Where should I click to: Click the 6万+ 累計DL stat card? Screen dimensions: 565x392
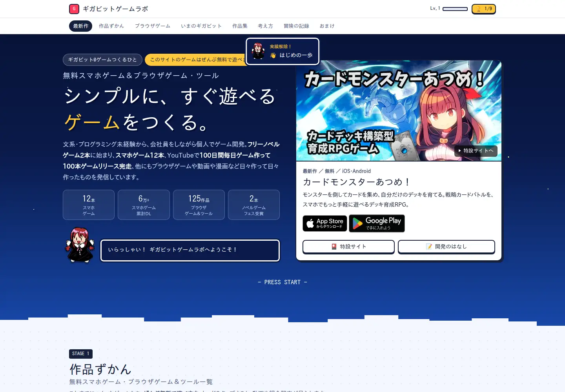(x=144, y=205)
